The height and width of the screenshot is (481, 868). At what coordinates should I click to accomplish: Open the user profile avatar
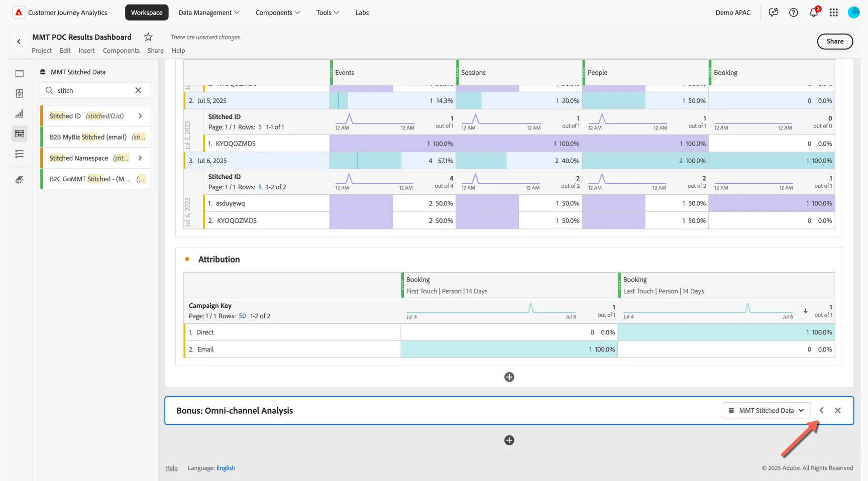pyautogui.click(x=853, y=13)
